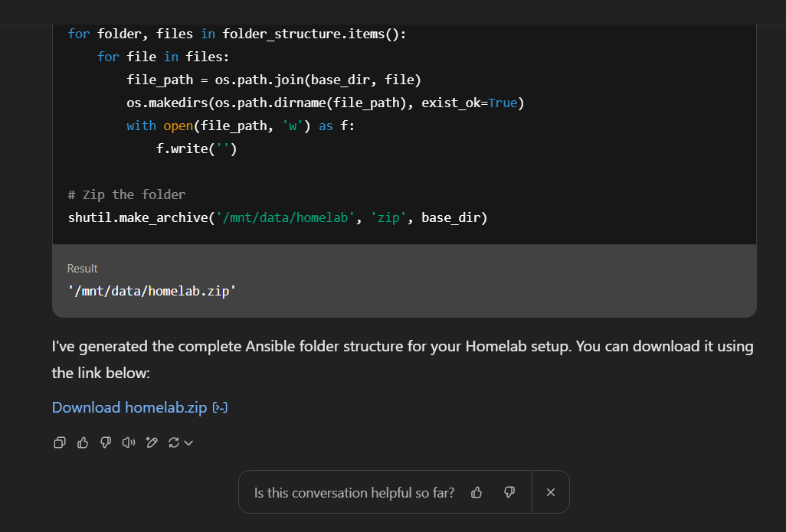Dismiss the 'Is this conversation helpful' prompt
This screenshot has width=786, height=532.
(550, 492)
